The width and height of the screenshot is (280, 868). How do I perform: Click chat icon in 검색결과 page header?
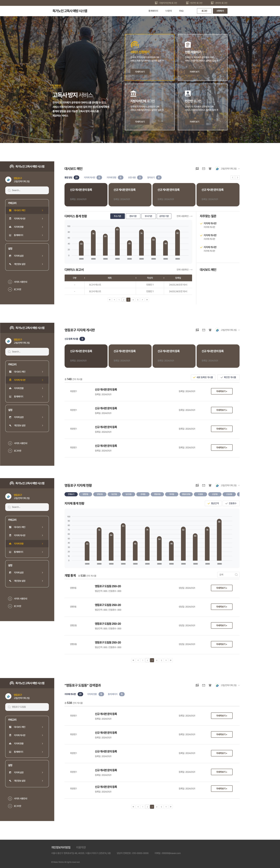click(x=197, y=685)
